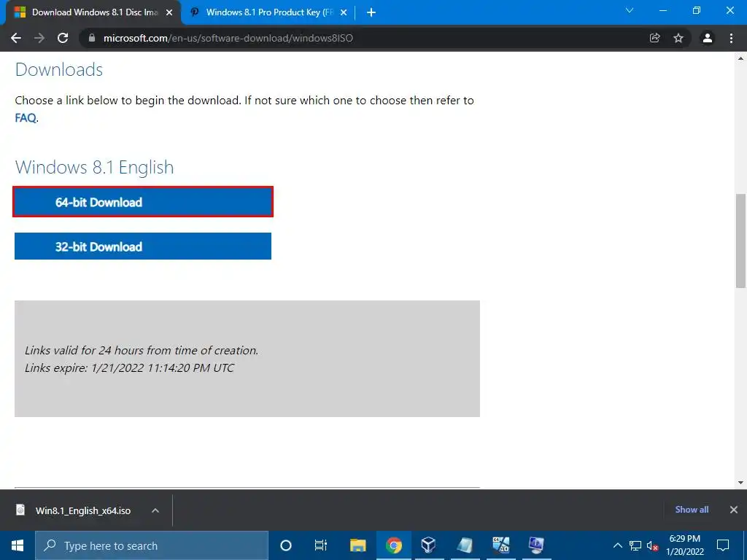Click the browser back arrow

coord(16,38)
